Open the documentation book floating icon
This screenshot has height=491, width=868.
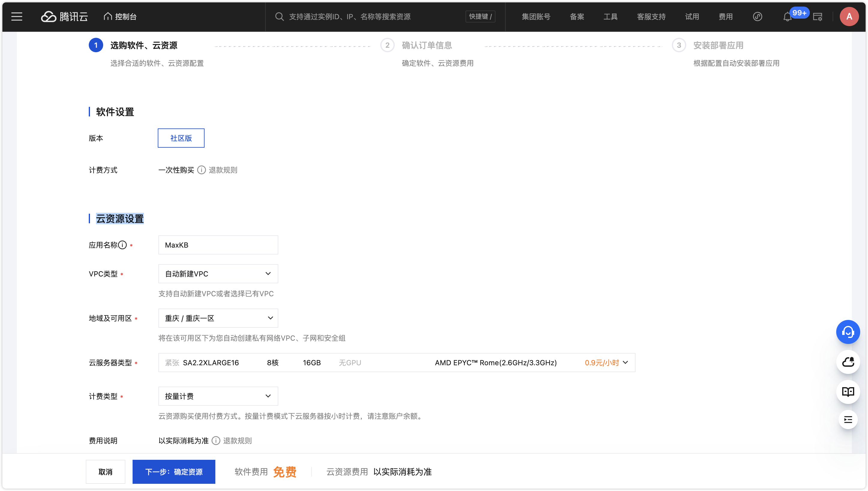point(848,392)
